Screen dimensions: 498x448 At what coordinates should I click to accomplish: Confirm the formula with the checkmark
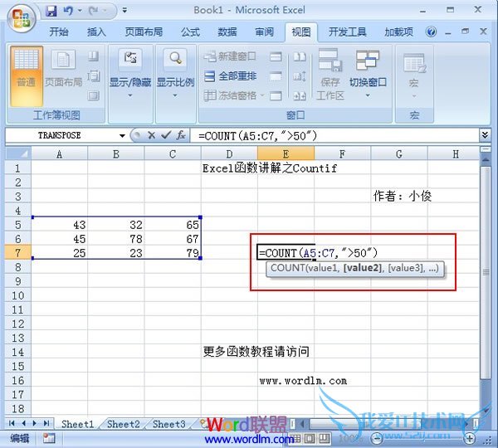click(166, 135)
